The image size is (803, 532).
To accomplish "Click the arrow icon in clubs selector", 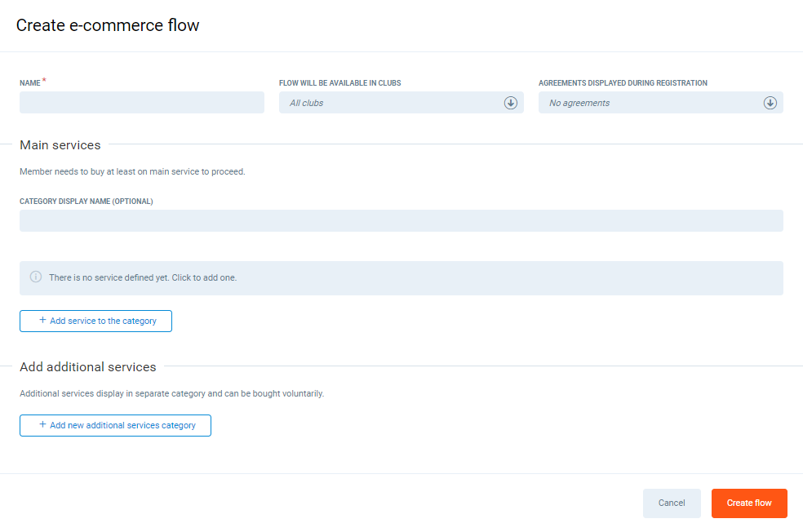I will [511, 103].
